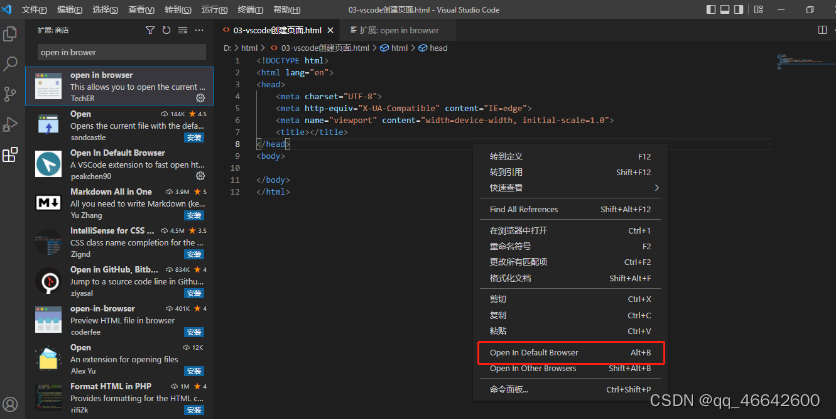This screenshot has width=836, height=419.
Task: Open the Explorer view in activity bar
Action: click(x=10, y=34)
